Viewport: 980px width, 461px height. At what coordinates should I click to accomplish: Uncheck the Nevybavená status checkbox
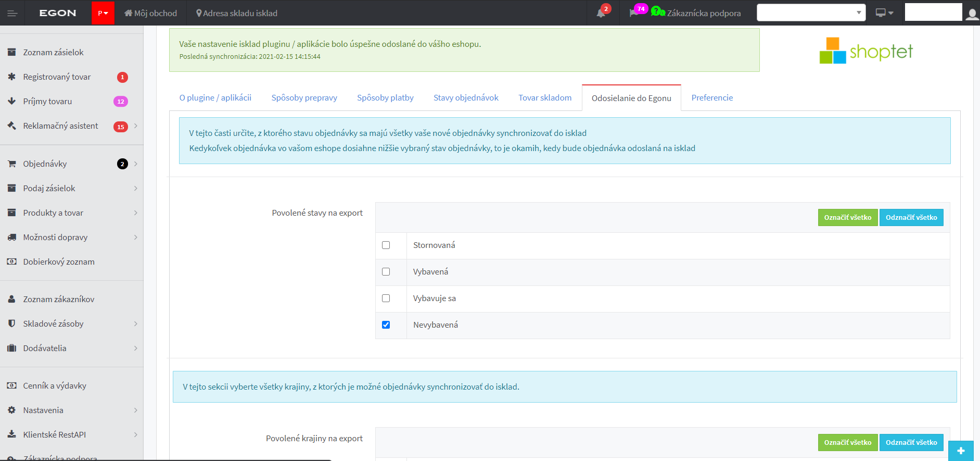386,325
